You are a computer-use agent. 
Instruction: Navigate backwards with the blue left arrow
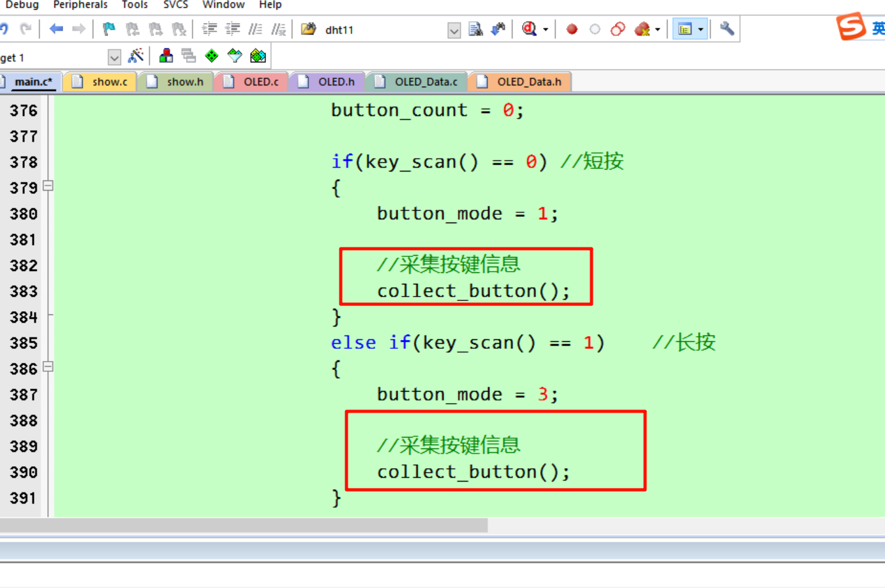tap(56, 29)
